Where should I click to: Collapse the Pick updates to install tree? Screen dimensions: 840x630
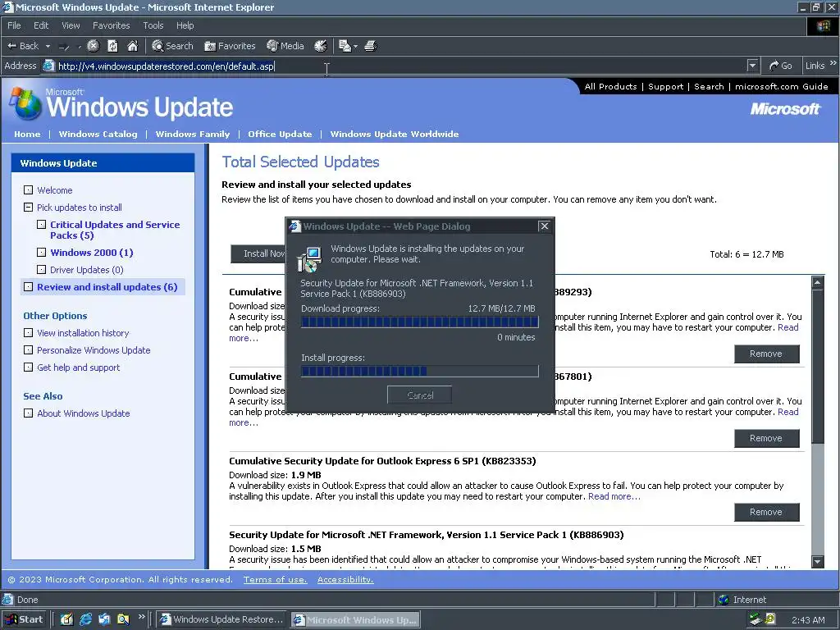pyautogui.click(x=29, y=208)
